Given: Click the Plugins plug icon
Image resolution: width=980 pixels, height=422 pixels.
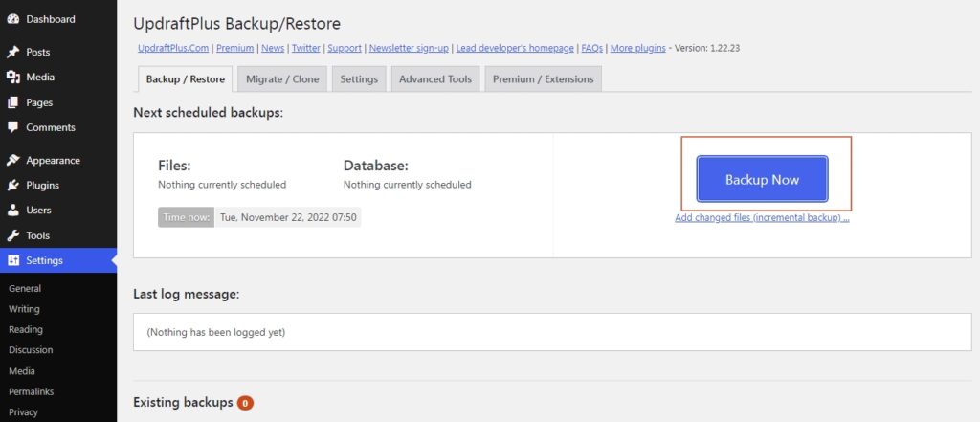Looking at the screenshot, I should 13,185.
